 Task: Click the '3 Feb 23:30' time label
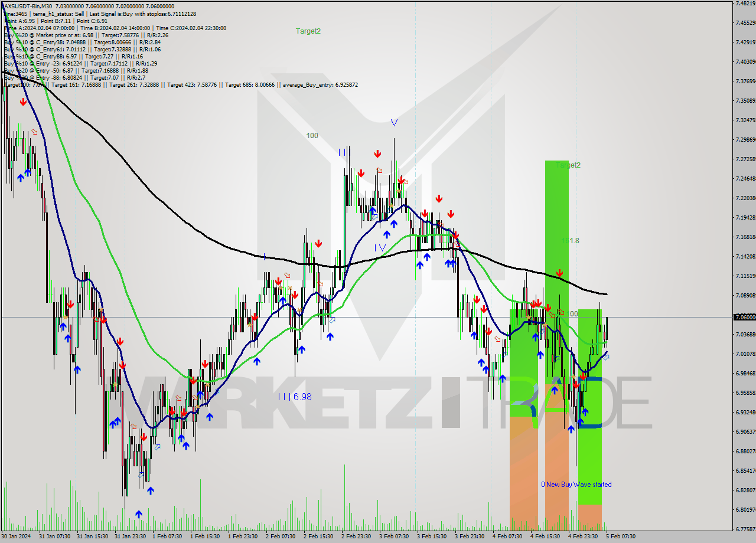point(470,537)
